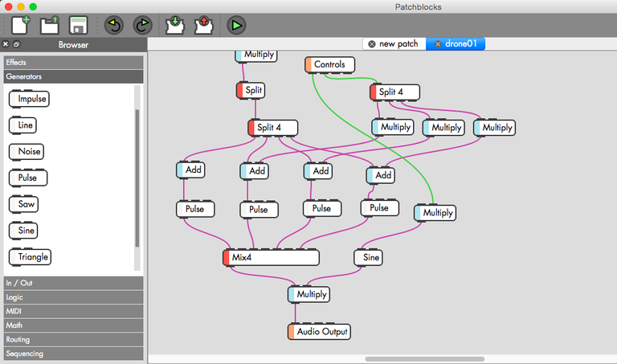Viewport: 617px width, 364px height.
Task: Expand the MIDI category
Action: click(74, 311)
